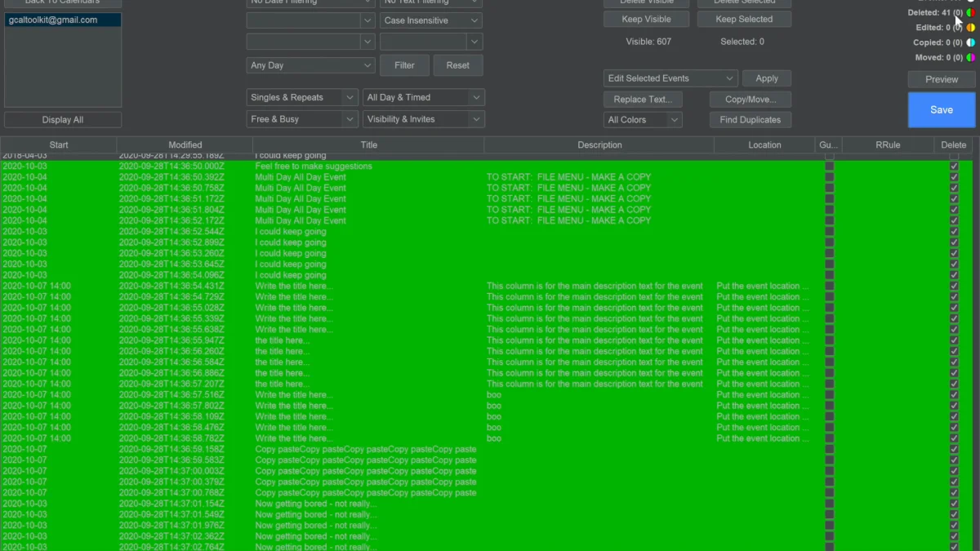
Task: Click the blue Save button
Action: point(942,109)
